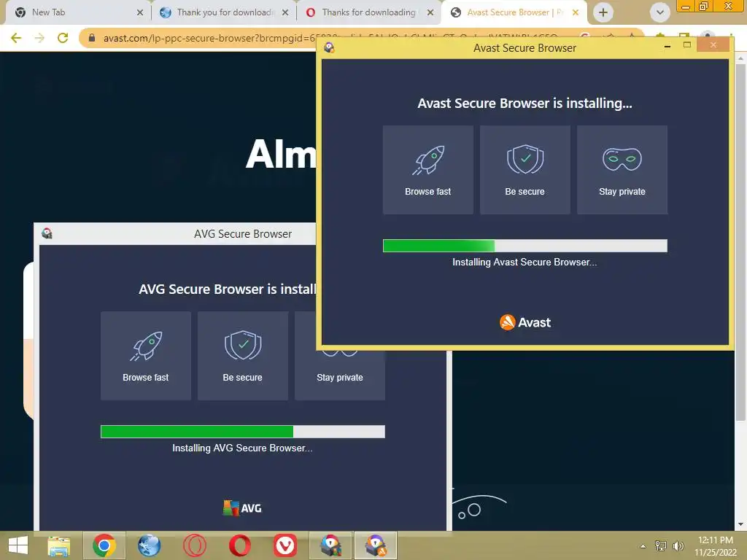This screenshot has width=747, height=560.
Task: Maximize the Avast Secure Browser installer window
Action: [x=687, y=45]
